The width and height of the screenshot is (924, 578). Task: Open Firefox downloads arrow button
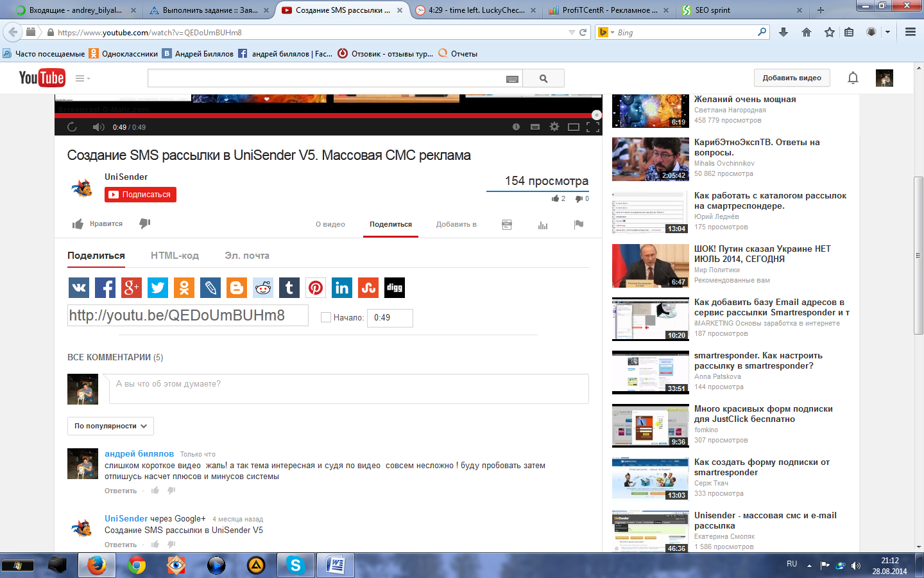click(783, 32)
